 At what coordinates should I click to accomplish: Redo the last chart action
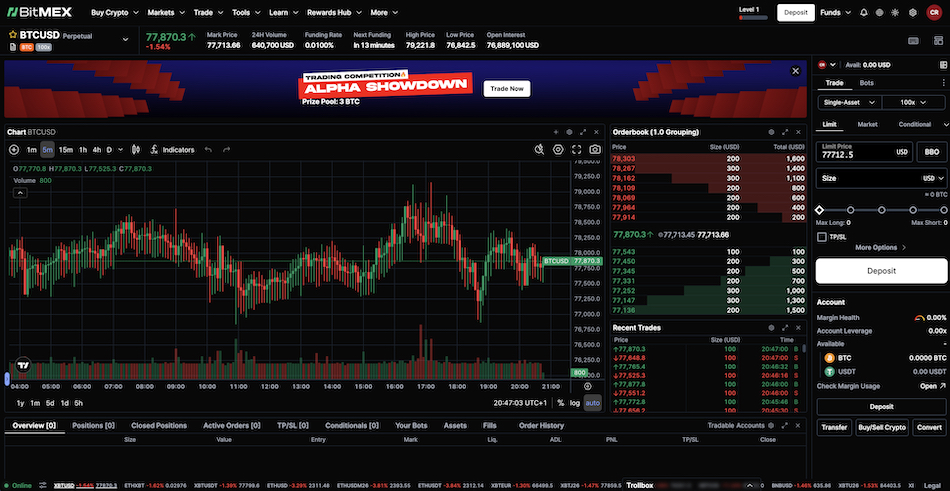[x=227, y=150]
